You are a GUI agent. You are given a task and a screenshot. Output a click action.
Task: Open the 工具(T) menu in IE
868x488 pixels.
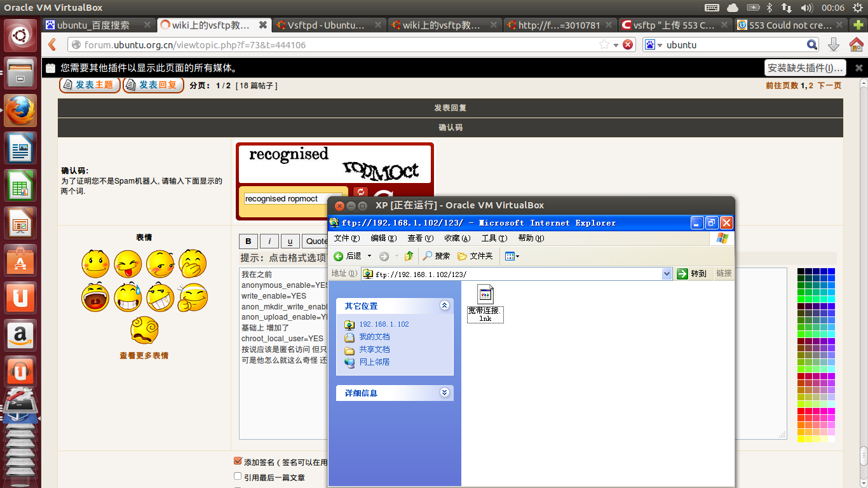[494, 238]
